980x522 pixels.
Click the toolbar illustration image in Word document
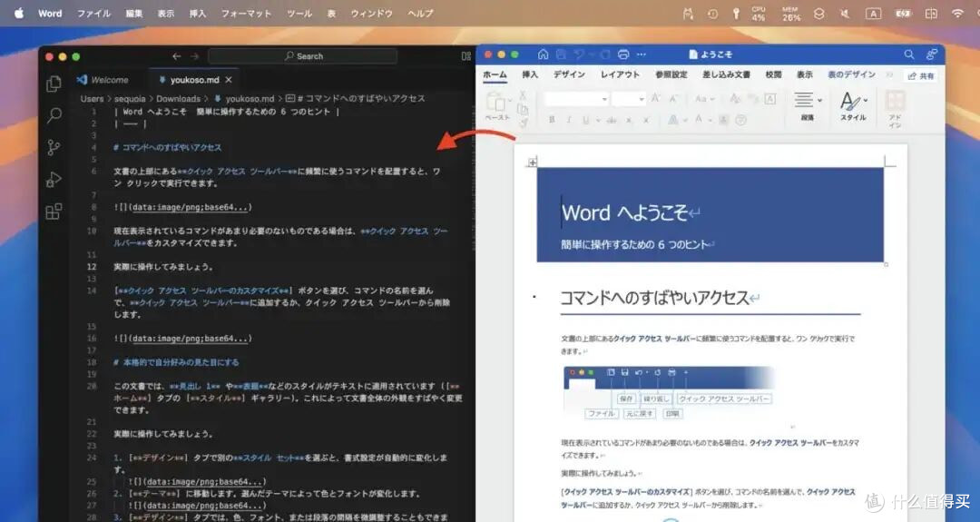click(669, 392)
